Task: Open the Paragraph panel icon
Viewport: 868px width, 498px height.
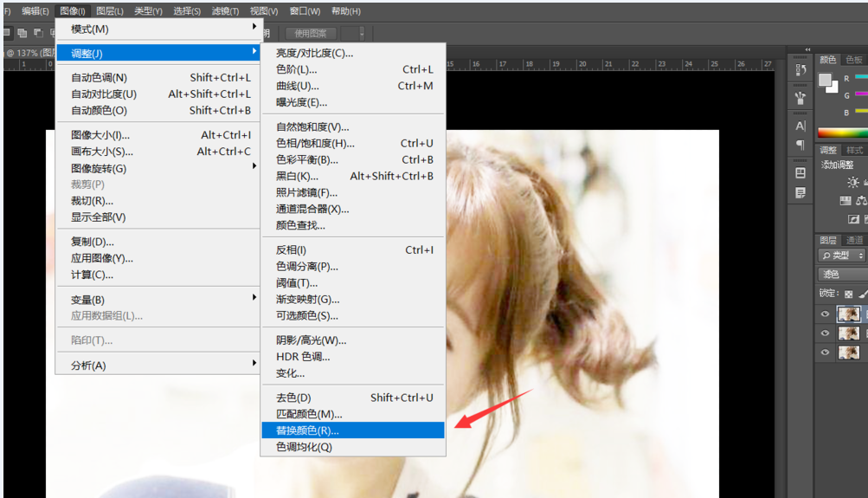Action: (x=800, y=145)
